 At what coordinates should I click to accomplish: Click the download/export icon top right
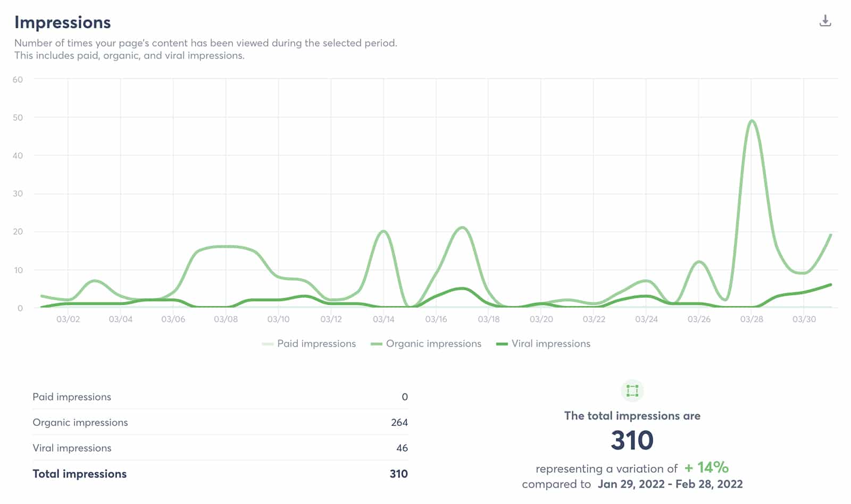[x=825, y=22]
